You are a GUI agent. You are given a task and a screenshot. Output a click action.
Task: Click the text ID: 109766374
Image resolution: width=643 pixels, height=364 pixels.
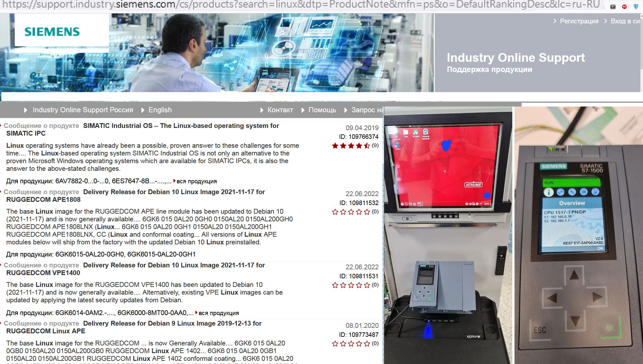(x=359, y=137)
